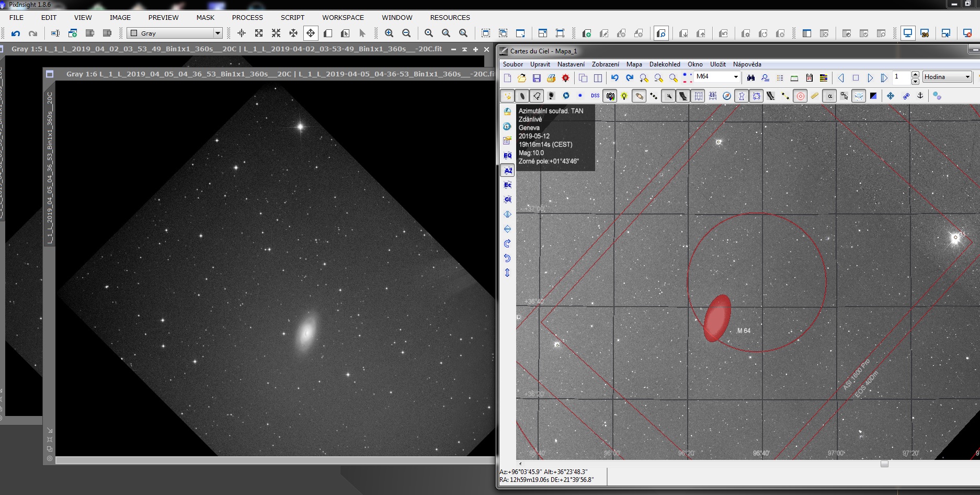Toggle the AZ azimuthal coordinates sidebar button
Image resolution: width=980 pixels, height=495 pixels.
pyautogui.click(x=507, y=170)
